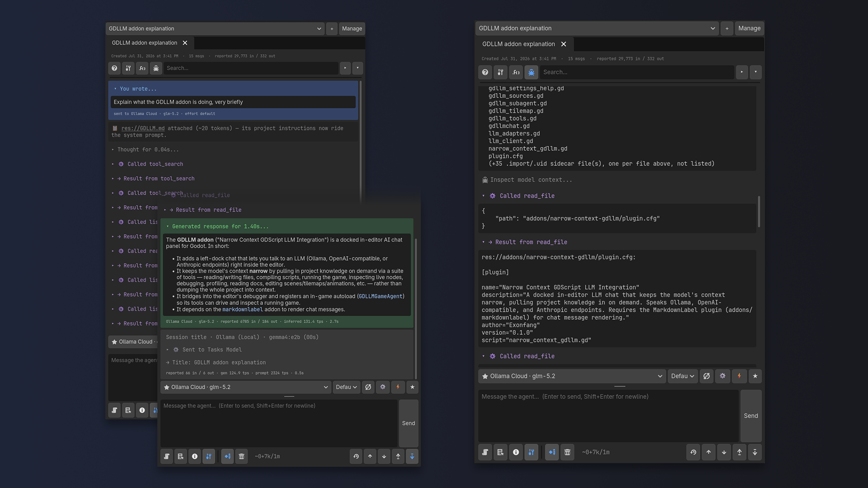The height and width of the screenshot is (488, 868).
Task: Close the 'GDLLM addon explanation' tab in the left panel
Action: point(185,43)
